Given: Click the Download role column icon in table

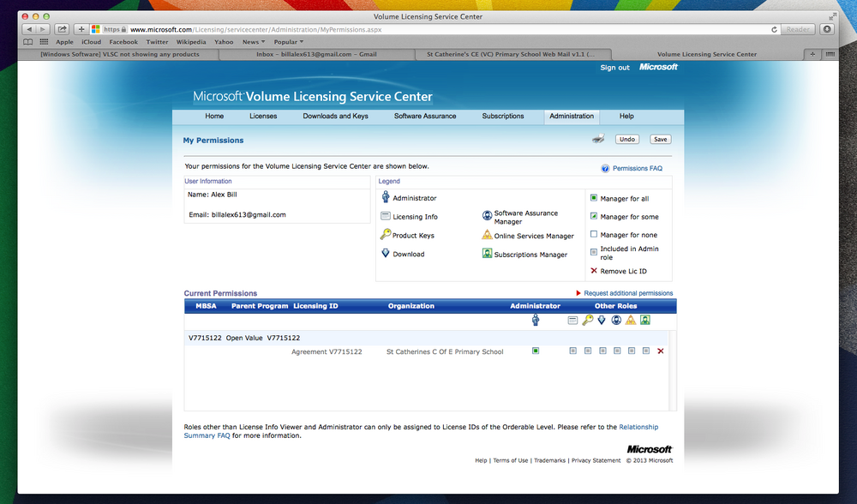Looking at the screenshot, I should [x=602, y=320].
